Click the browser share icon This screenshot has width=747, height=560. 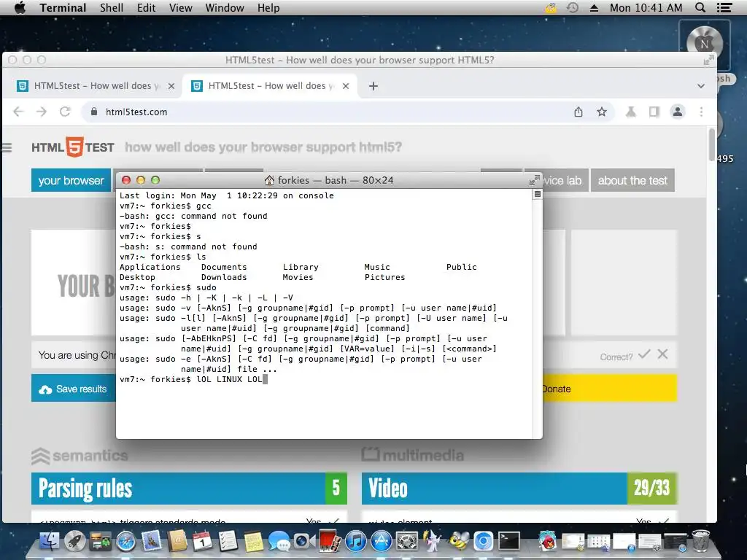(578, 112)
